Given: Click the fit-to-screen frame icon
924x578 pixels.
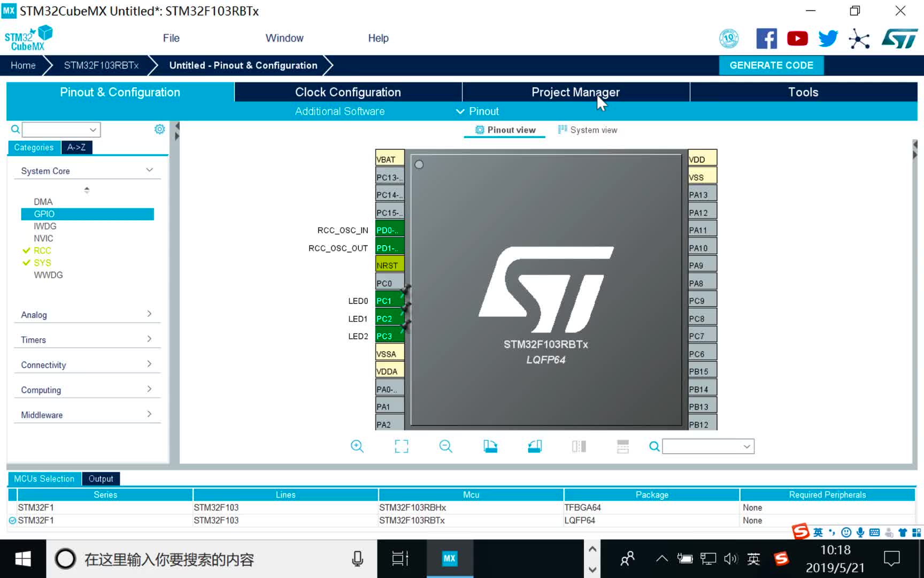Looking at the screenshot, I should (x=402, y=446).
